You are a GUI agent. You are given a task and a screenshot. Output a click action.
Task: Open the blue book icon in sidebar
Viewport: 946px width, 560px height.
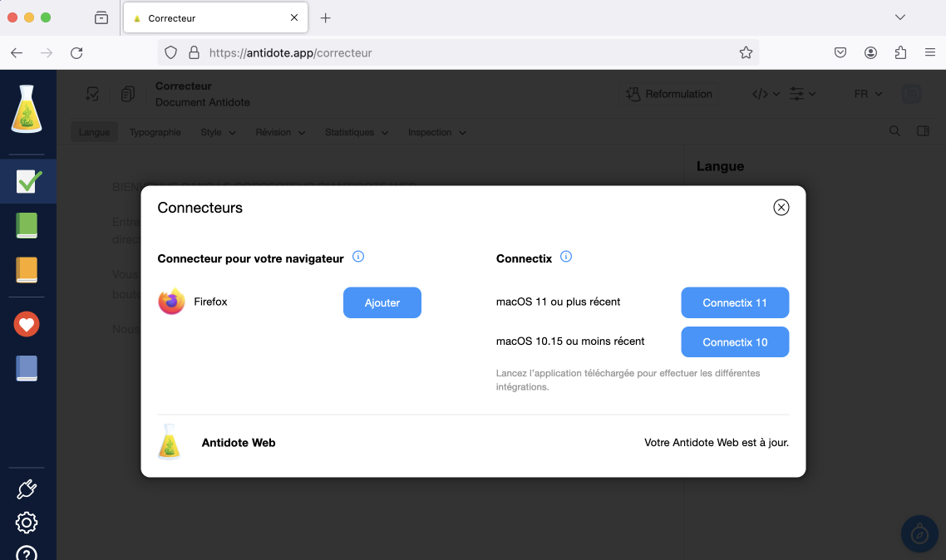point(27,368)
